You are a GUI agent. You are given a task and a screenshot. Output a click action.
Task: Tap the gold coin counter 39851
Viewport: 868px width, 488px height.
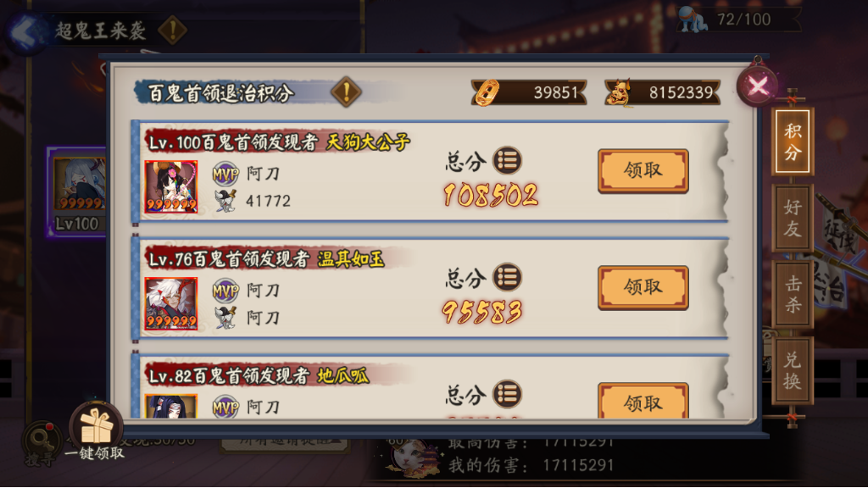[529, 92]
